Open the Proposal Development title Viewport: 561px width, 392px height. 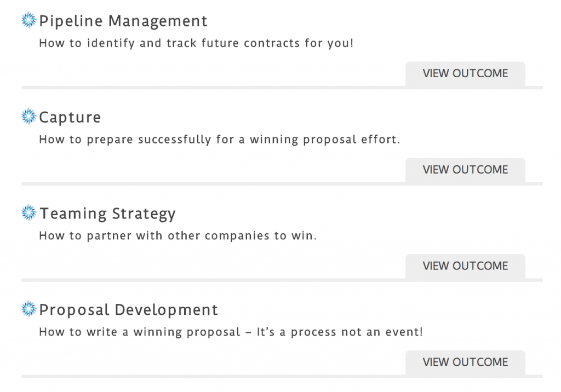coord(128,310)
